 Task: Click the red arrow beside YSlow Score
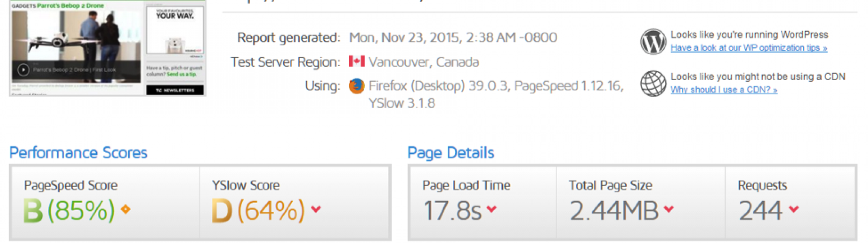click(x=316, y=209)
